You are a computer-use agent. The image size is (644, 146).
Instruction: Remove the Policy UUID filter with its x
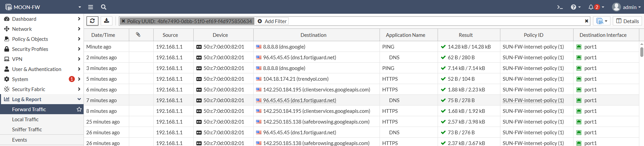[123, 21]
